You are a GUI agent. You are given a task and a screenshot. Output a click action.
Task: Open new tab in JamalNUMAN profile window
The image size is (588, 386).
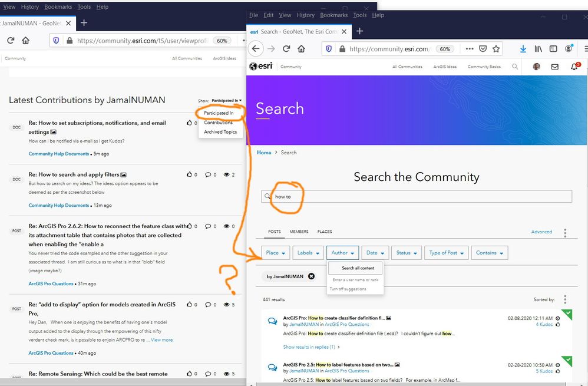84,23
